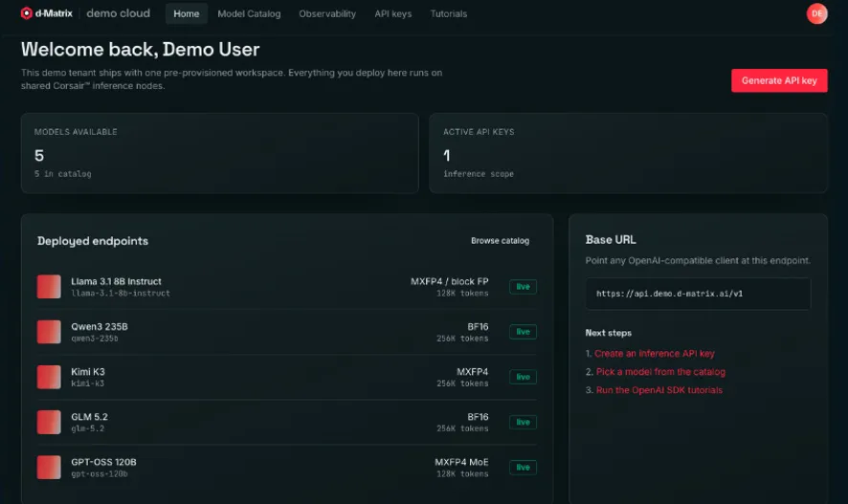Open the Tutorials tab
Image resolution: width=848 pixels, height=504 pixels.
[448, 14]
